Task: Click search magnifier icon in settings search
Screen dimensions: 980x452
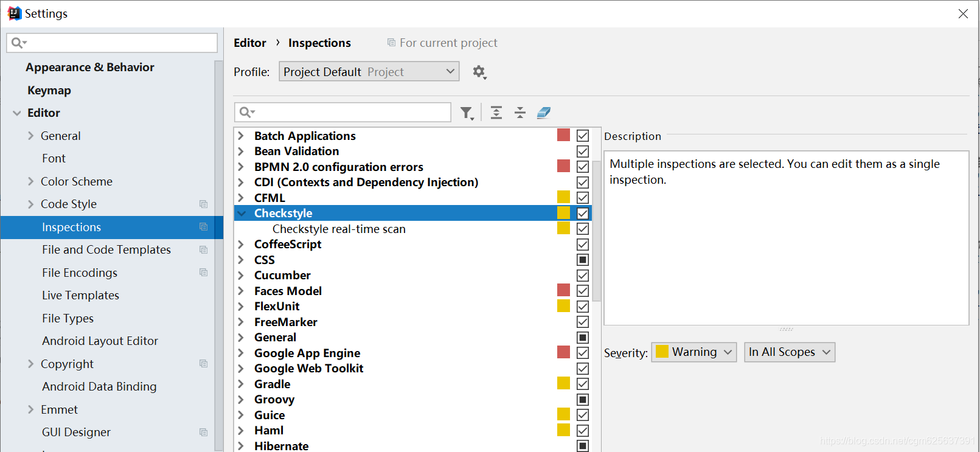Action: point(19,43)
